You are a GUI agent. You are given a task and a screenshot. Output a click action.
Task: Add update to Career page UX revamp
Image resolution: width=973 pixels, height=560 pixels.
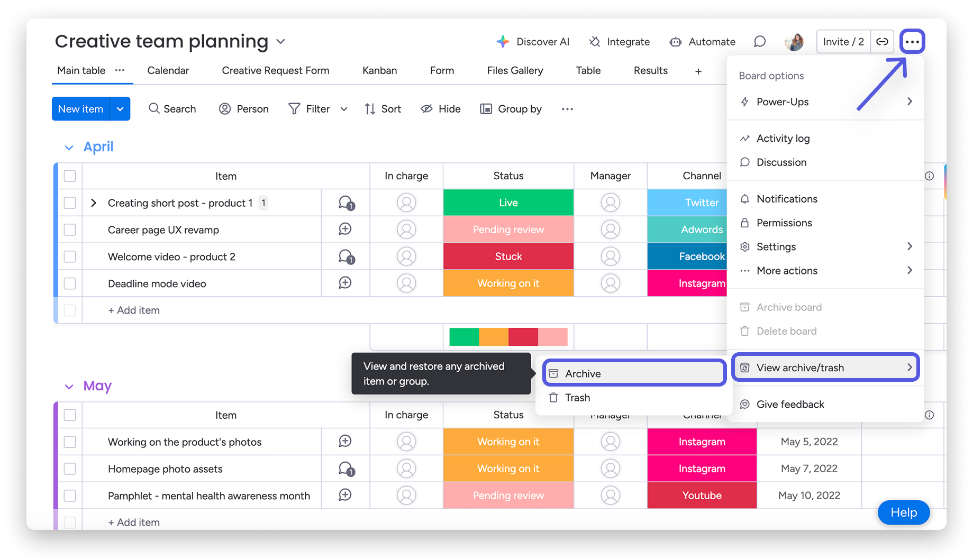pos(345,229)
